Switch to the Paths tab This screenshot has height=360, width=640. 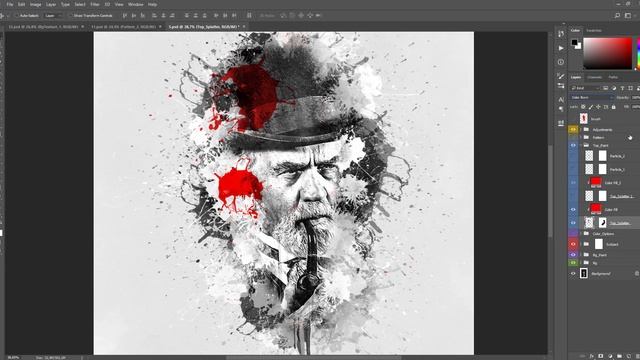[613, 77]
